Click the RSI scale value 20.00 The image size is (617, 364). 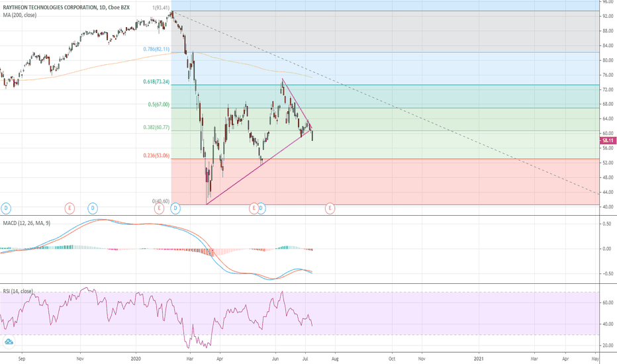pos(608,345)
